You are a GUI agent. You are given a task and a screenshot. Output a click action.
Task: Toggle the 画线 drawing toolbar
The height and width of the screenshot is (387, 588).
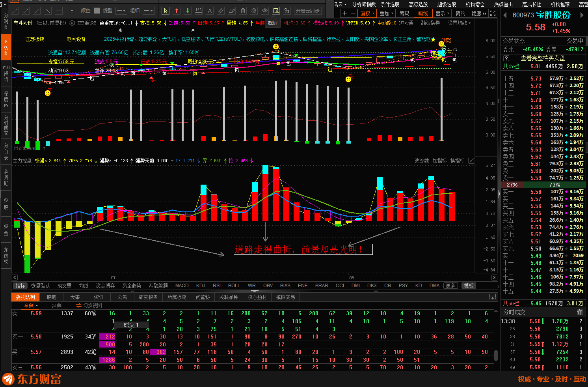click(423, 13)
